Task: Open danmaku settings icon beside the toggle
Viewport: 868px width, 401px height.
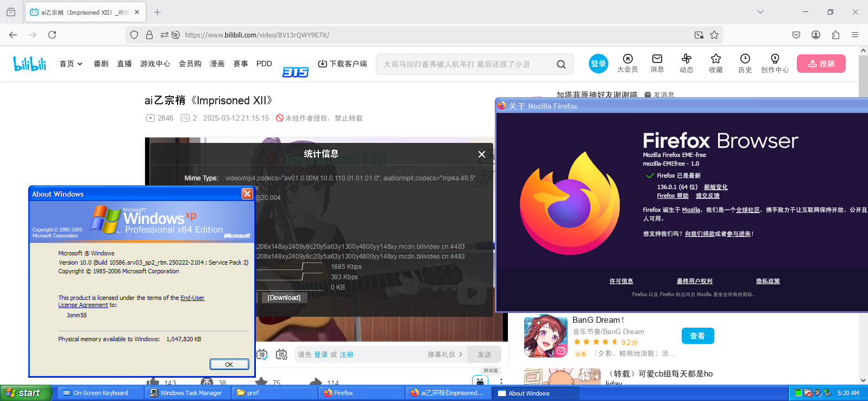Action: (x=281, y=354)
